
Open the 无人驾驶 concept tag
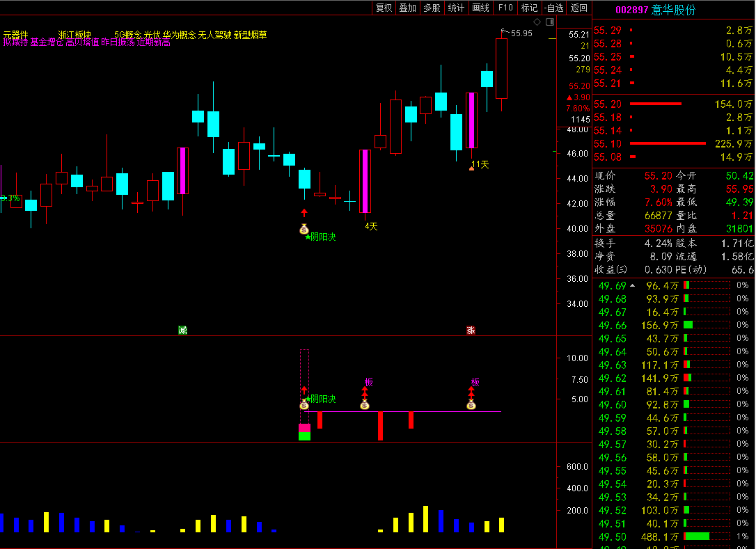click(215, 35)
